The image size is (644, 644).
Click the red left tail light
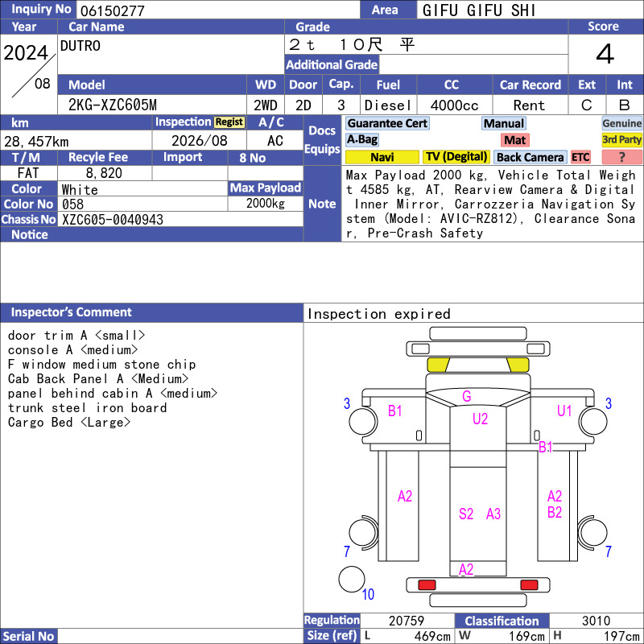click(427, 584)
